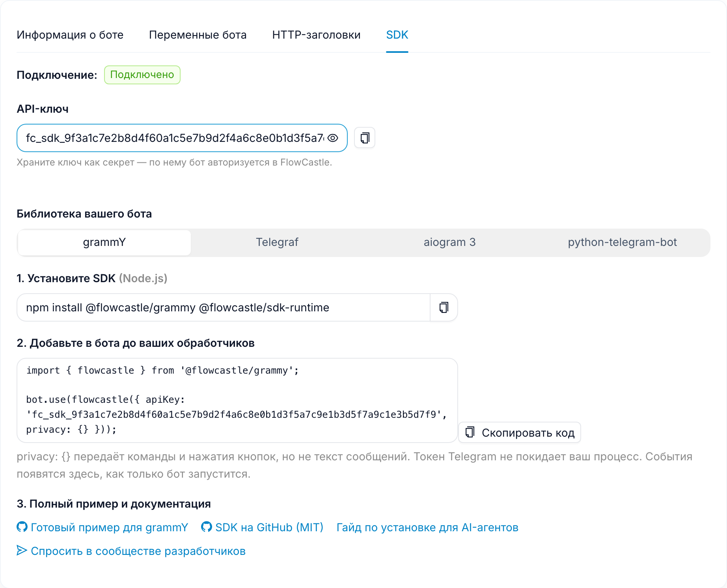Click Спросить в сообществе разработчиков link

pos(138,551)
